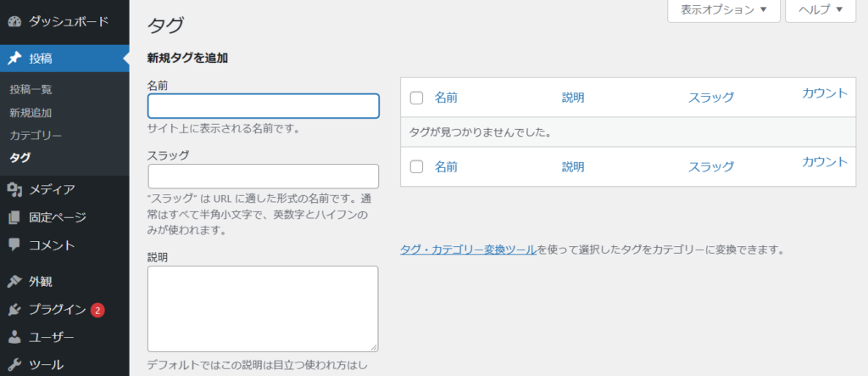Click the Tools wrench icon
The image size is (868, 376).
pyautogui.click(x=14, y=365)
